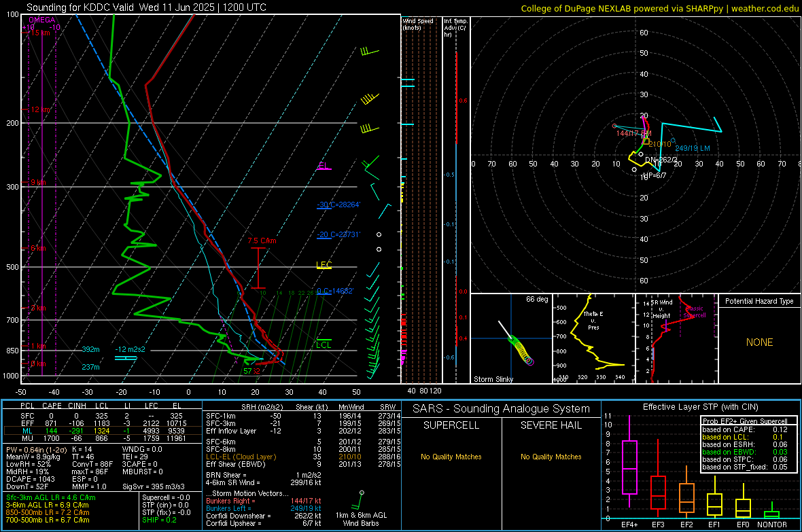This screenshot has width=802, height=532.
Task: Select the EFF parcel row
Action: point(103,423)
